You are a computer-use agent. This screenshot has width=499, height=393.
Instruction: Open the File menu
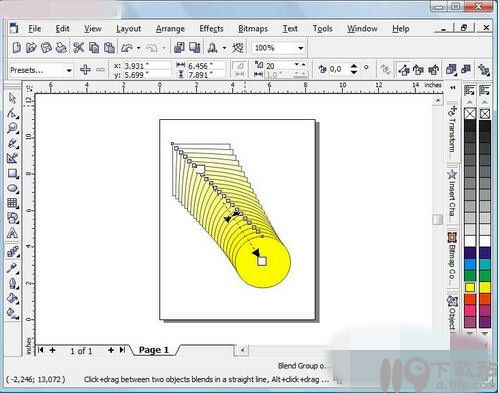click(x=35, y=29)
